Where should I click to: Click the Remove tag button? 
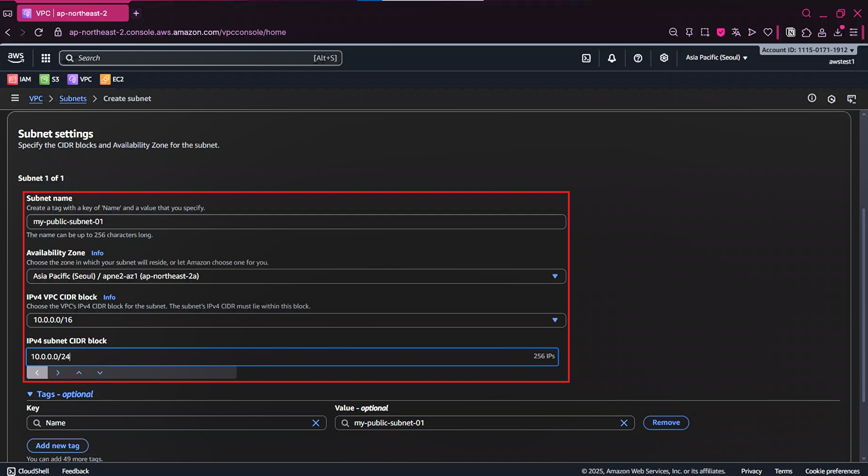click(x=666, y=423)
